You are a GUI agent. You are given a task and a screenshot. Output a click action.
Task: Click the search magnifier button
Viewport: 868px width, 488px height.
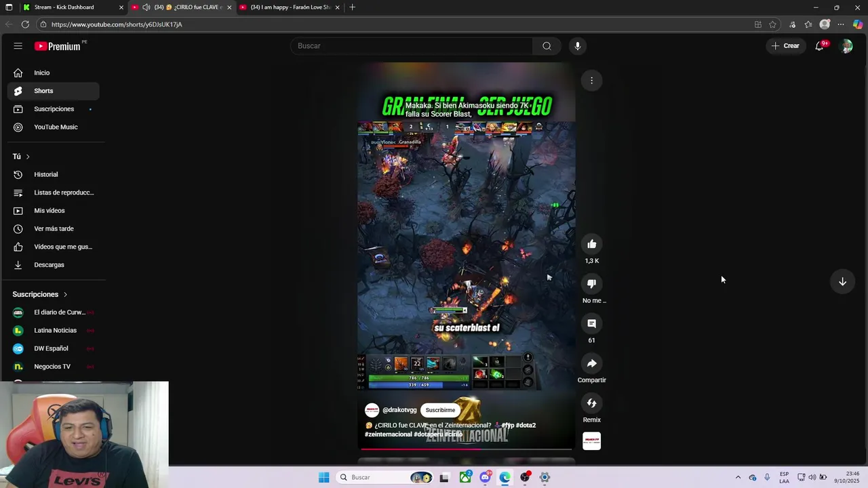click(547, 46)
